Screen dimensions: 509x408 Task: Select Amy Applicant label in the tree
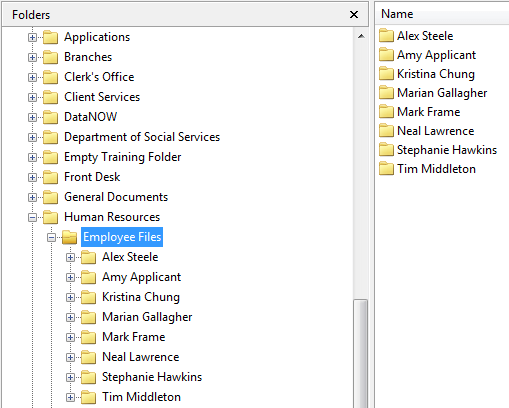coord(141,277)
